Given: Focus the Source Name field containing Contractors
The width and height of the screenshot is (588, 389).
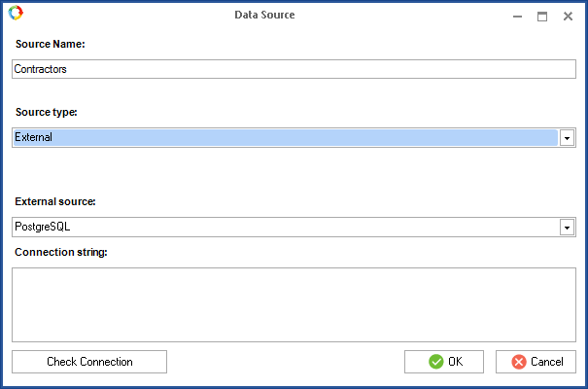Looking at the screenshot, I should click(x=294, y=69).
